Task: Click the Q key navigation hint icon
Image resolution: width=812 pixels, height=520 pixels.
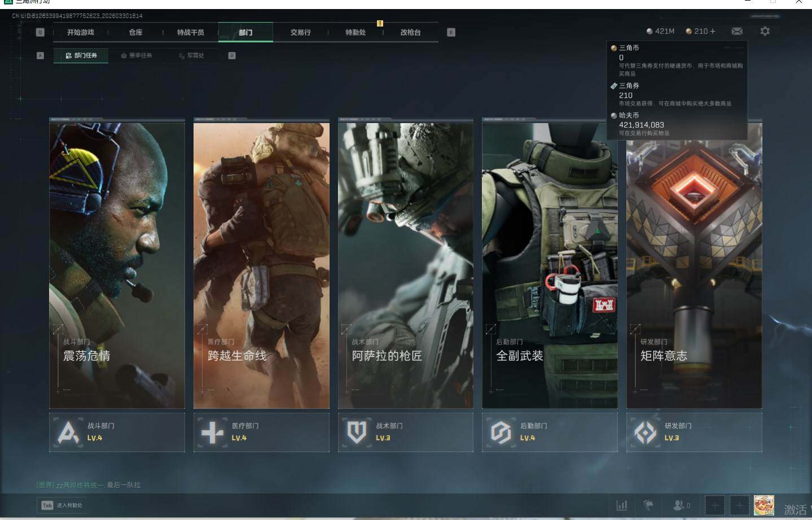Action: click(40, 32)
